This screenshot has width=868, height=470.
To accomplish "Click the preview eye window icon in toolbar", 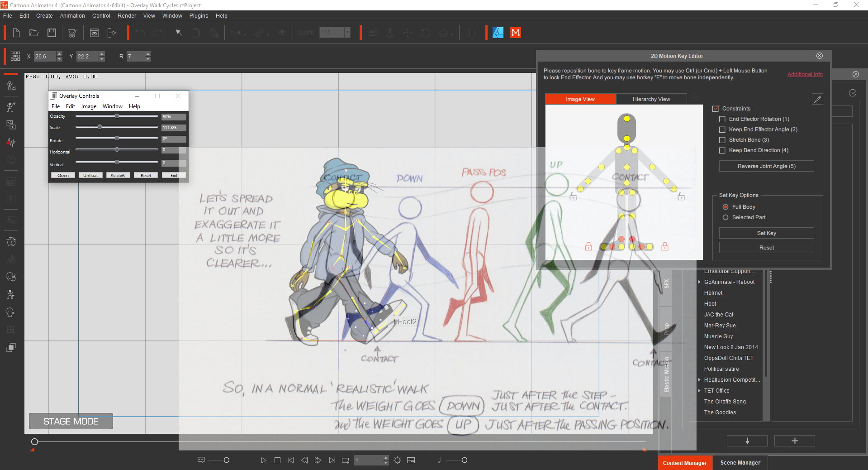I will click(94, 33).
